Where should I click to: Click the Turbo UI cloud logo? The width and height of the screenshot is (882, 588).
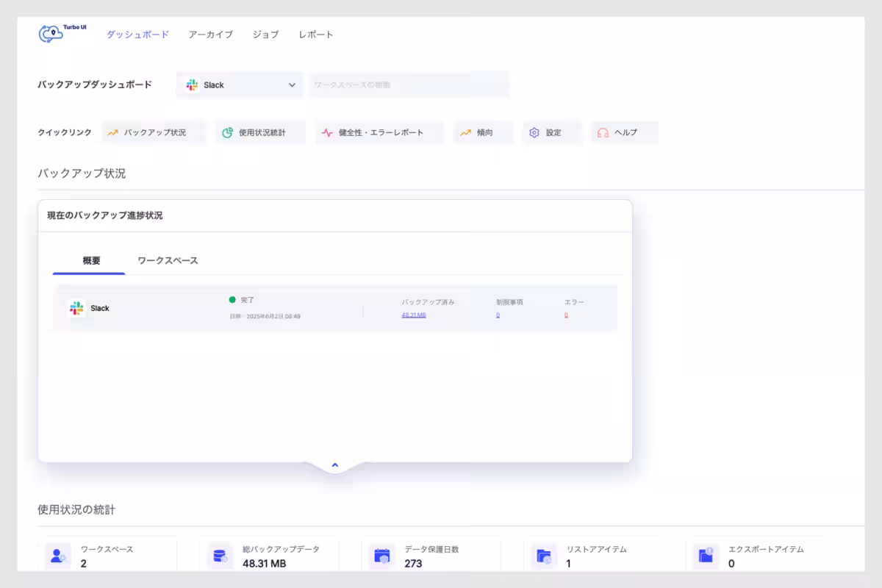click(53, 33)
